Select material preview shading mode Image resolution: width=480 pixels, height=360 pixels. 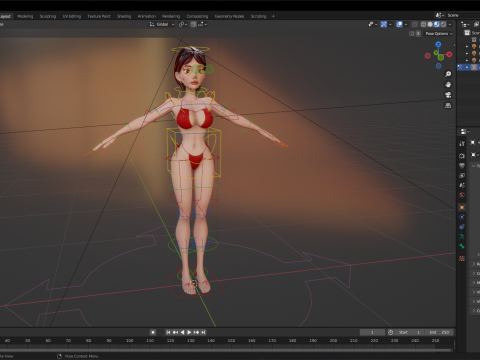[x=437, y=24]
